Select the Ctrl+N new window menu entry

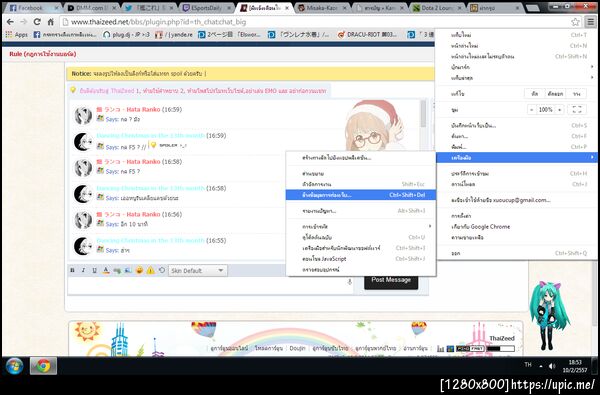[x=517, y=46]
